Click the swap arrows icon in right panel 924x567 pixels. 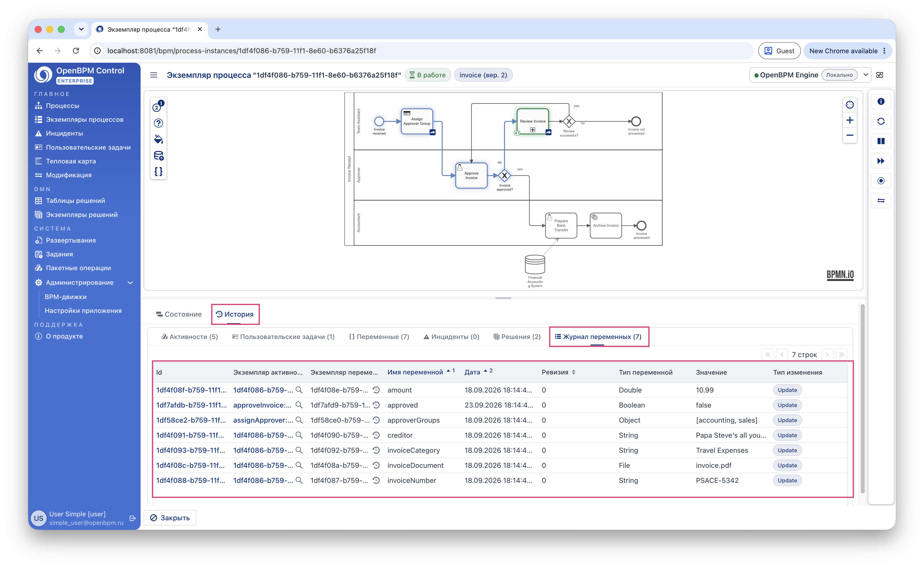tap(881, 201)
